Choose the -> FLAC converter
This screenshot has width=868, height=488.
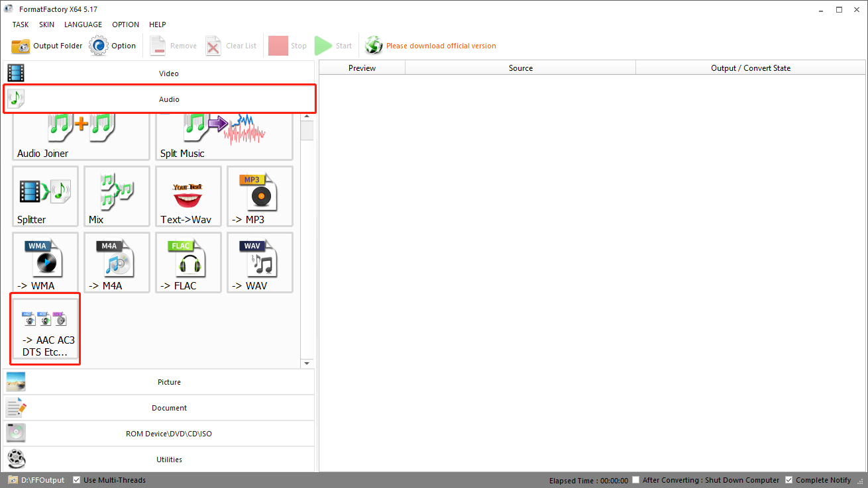tap(188, 262)
